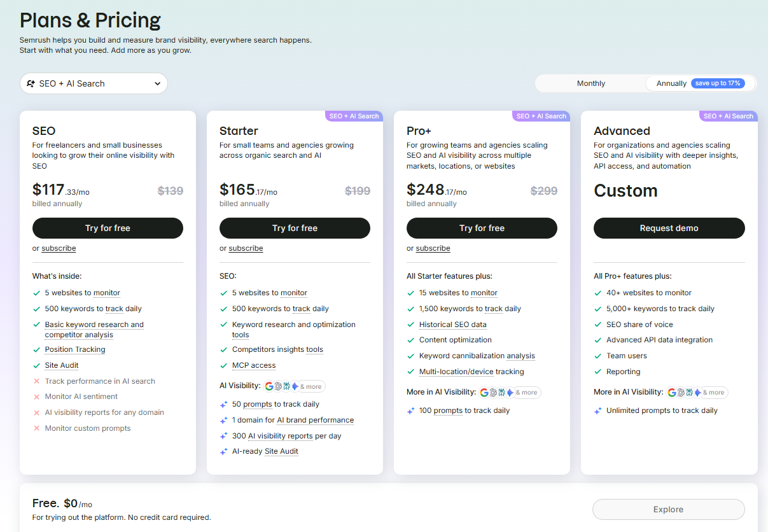768x532 pixels.
Task: Click 'Competitors insights tools' in Starter
Action: [277, 349]
